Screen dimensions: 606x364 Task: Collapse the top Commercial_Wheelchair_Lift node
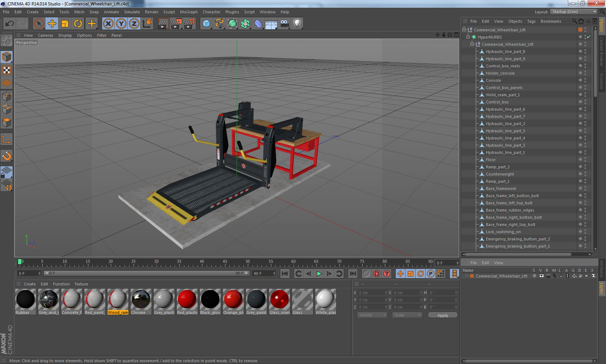464,30
